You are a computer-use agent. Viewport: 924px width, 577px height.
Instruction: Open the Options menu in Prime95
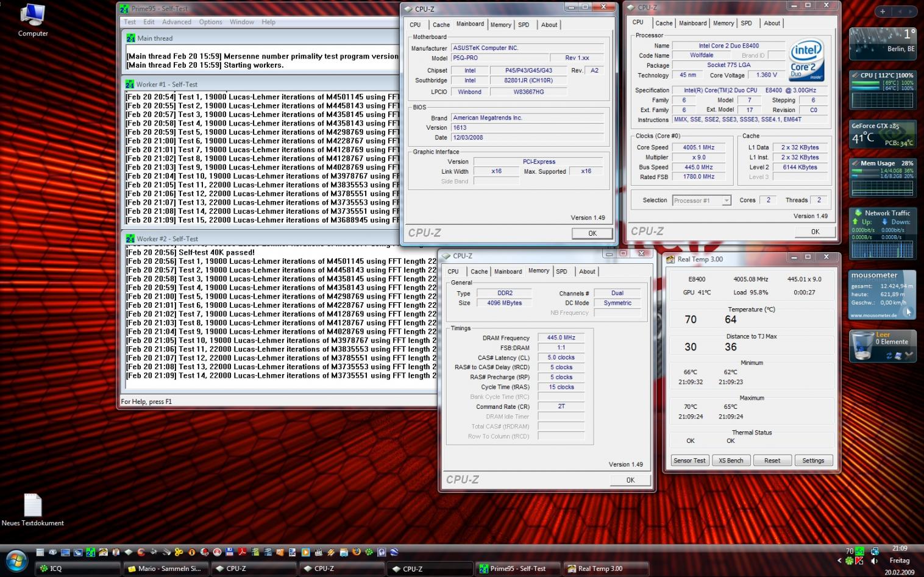[210, 22]
